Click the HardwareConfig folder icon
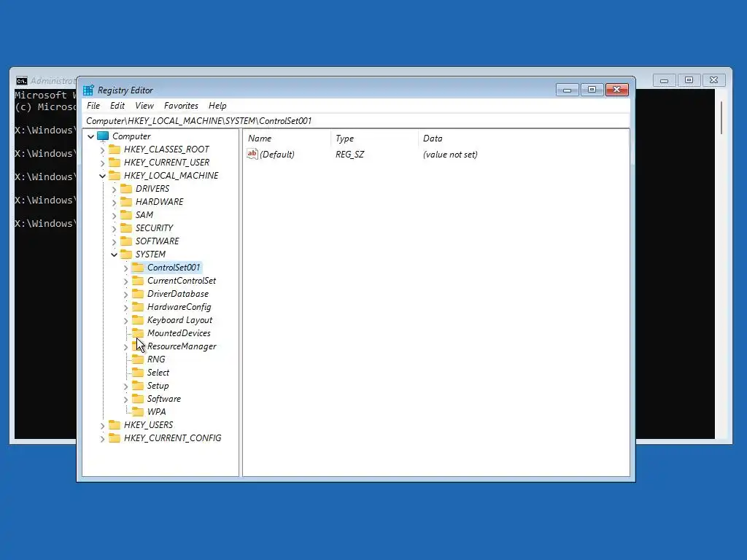 pos(138,307)
